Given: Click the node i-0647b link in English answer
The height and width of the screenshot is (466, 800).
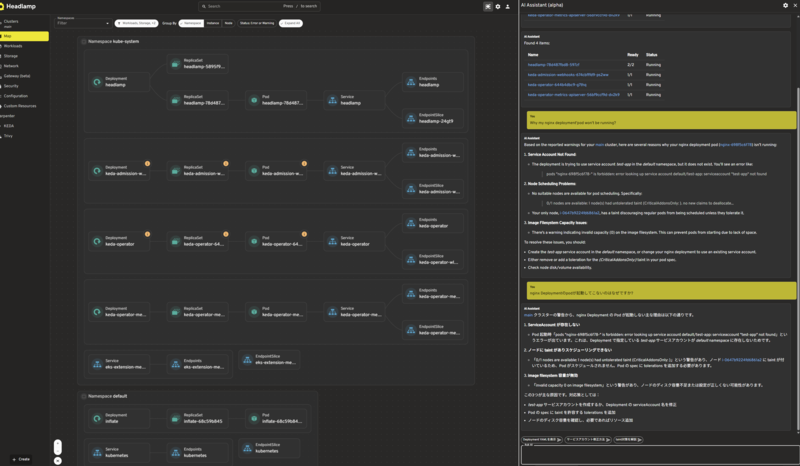Looking at the screenshot, I should coord(579,213).
